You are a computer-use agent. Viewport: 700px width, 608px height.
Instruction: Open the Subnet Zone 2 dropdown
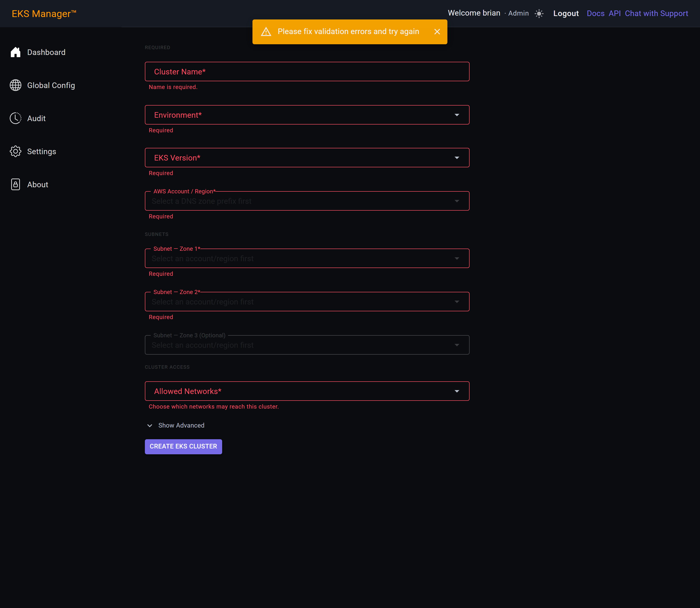[x=307, y=302]
